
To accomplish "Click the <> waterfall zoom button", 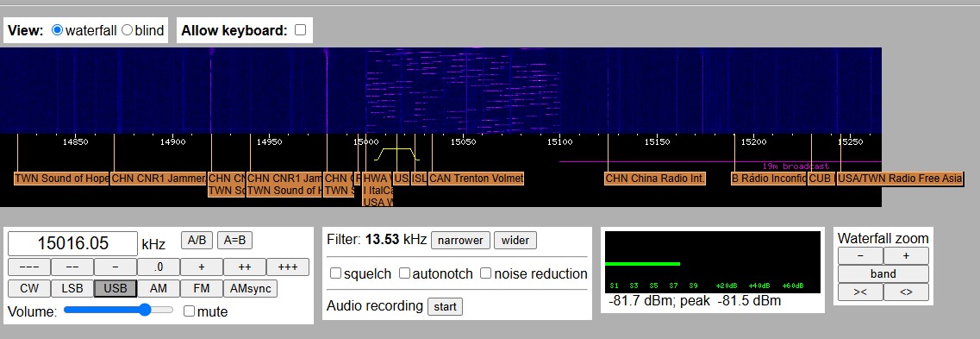I will pyautogui.click(x=906, y=292).
